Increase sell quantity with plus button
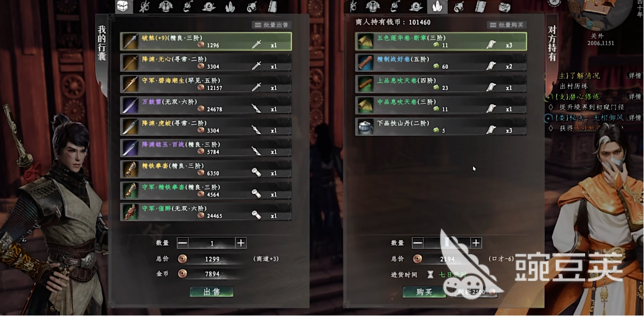Screen dimensions: 644x316 (241, 243)
